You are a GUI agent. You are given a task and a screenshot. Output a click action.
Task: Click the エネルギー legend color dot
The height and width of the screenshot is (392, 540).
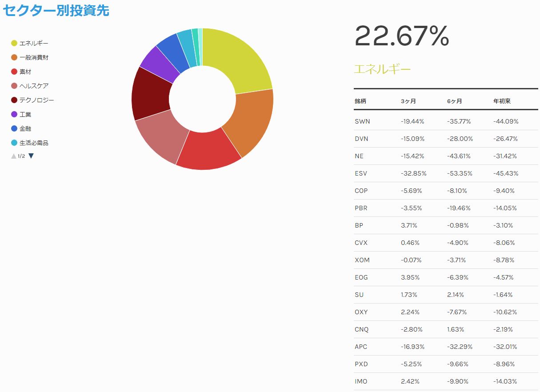[14, 43]
